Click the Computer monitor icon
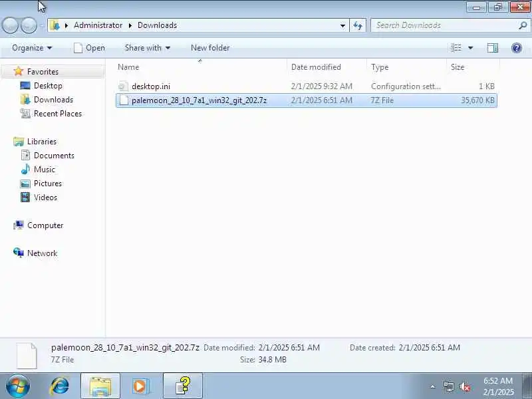This screenshot has height=399, width=532. click(19, 225)
